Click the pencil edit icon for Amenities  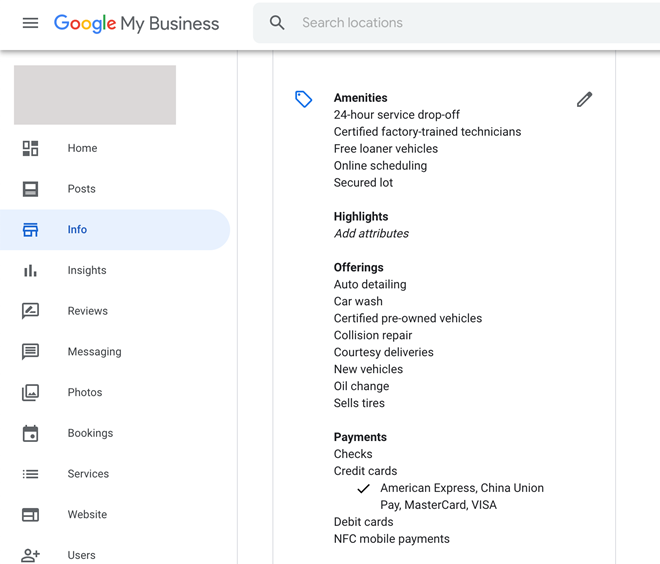pos(584,99)
